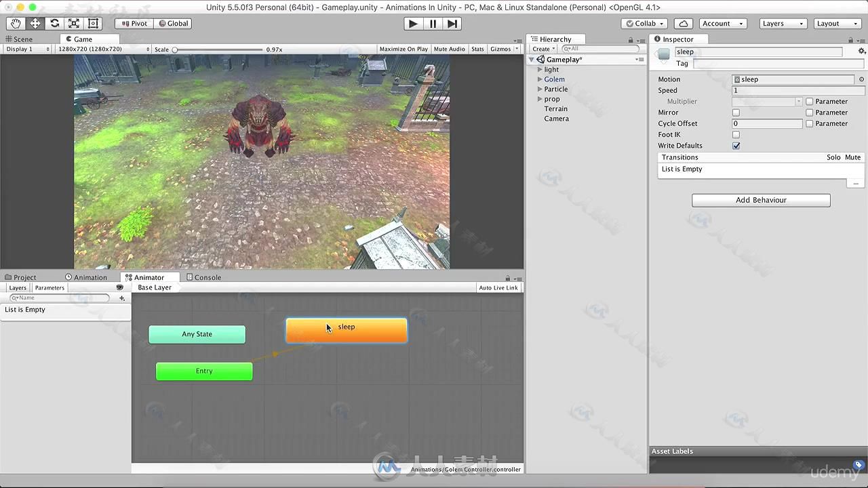Open Layout dropdown
This screenshot has width=868, height=488.
pos(837,23)
